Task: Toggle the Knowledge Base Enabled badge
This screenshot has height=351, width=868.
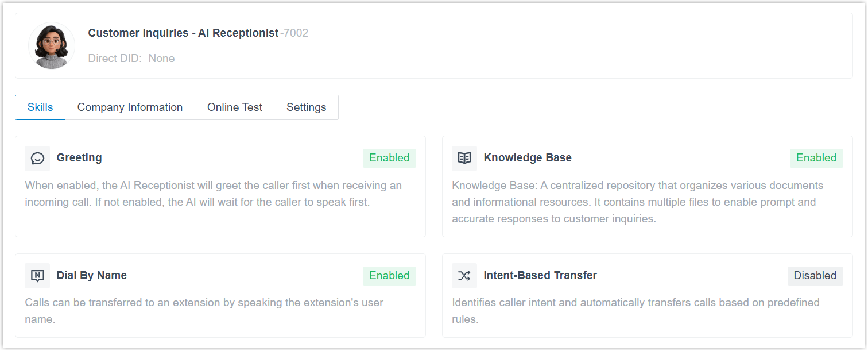Action: 816,158
